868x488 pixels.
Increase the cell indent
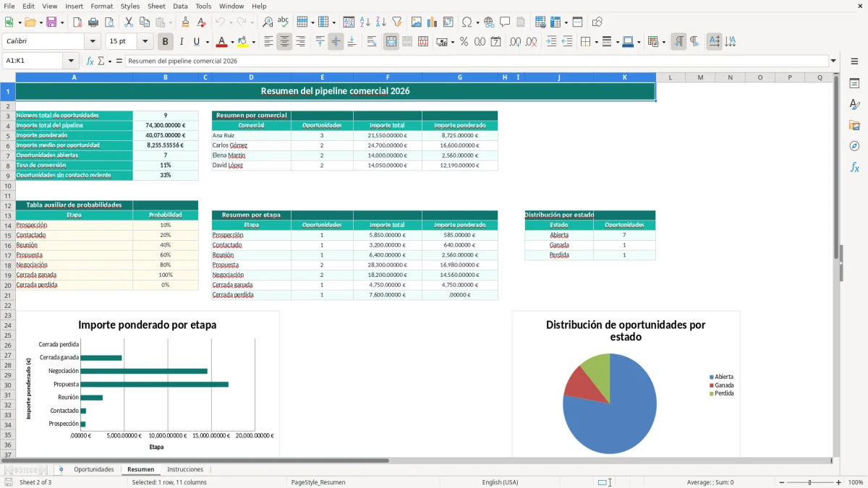pyautogui.click(x=551, y=42)
